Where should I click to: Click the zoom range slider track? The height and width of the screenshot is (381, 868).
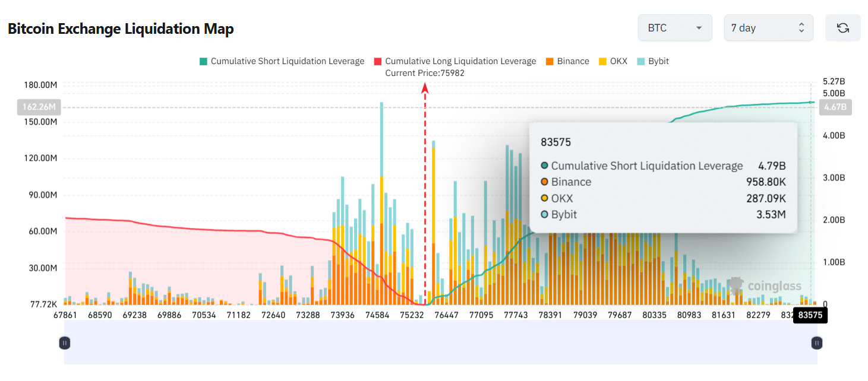point(441,342)
